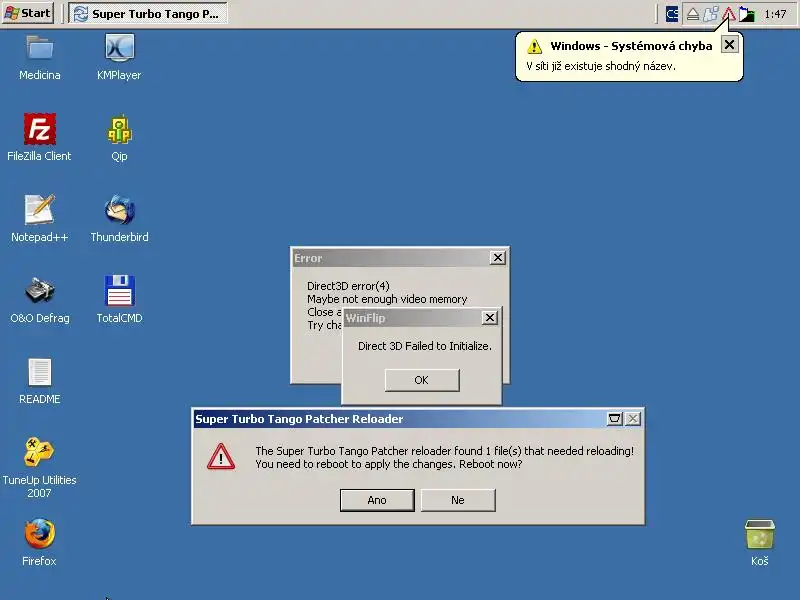
Task: Select the Thunderbird desktop icon
Action: (x=119, y=210)
